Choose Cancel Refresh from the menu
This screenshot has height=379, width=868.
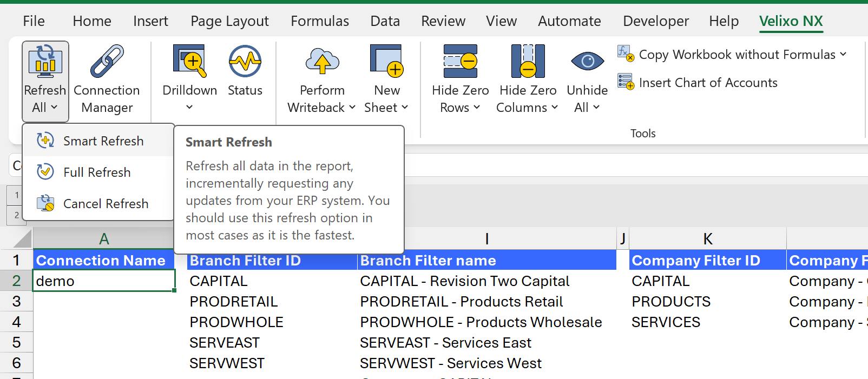click(x=98, y=203)
